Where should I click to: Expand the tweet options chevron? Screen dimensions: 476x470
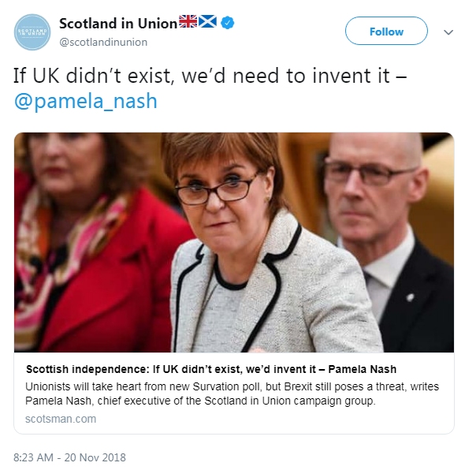click(x=448, y=32)
